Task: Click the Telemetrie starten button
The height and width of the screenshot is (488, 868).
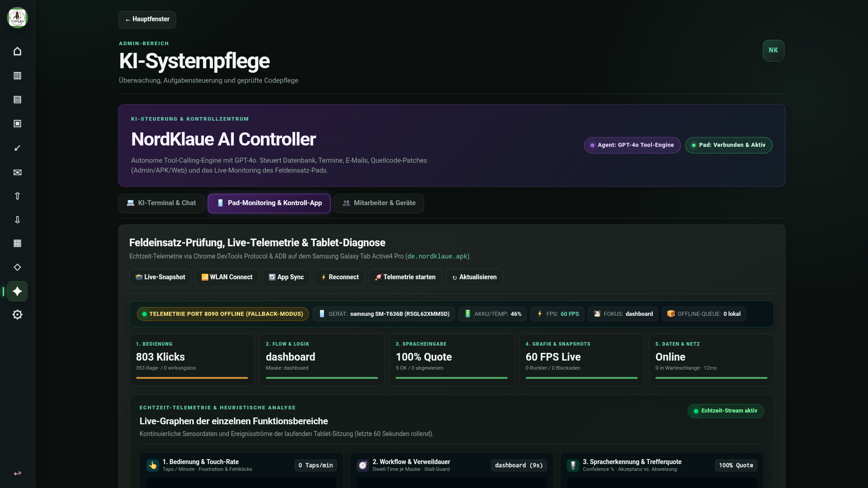Action: tap(405, 277)
